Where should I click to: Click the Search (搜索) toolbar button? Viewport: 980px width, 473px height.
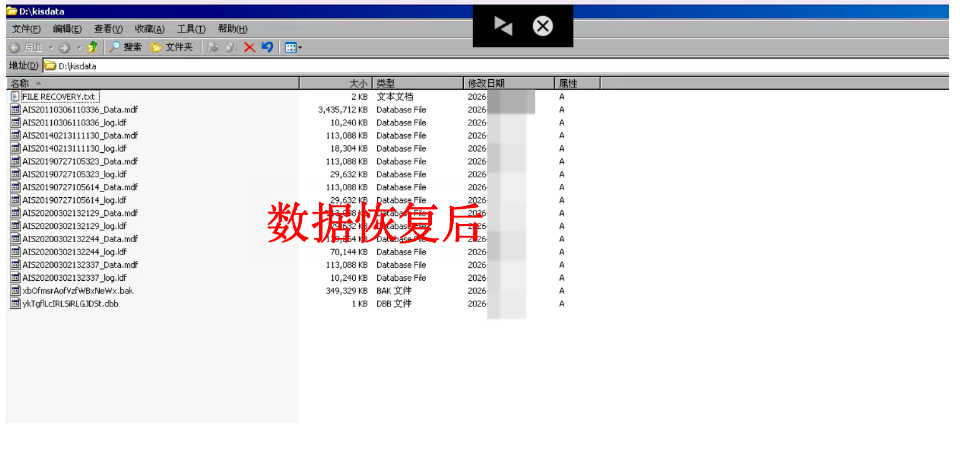click(x=125, y=47)
